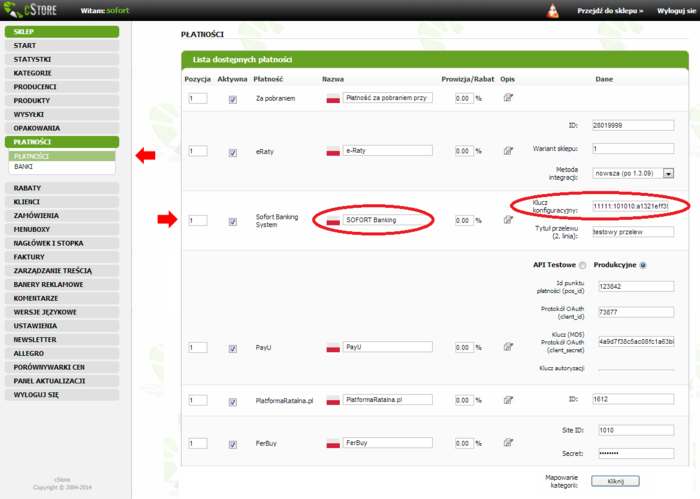Click the cStore logo icon
The height and width of the screenshot is (499, 700).
coord(12,9)
